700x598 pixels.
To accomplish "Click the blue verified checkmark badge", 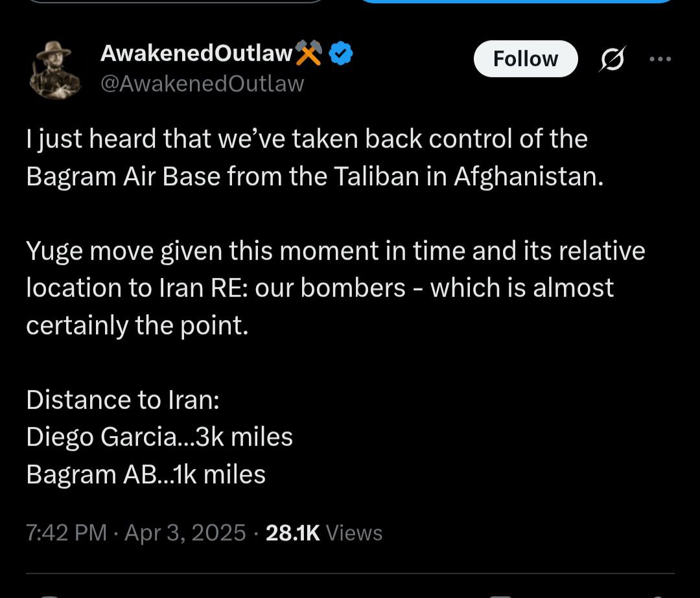I will (x=341, y=54).
